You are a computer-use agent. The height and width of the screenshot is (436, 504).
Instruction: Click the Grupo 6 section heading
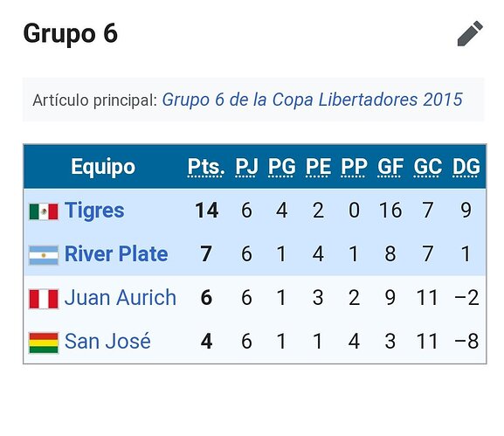(x=71, y=33)
